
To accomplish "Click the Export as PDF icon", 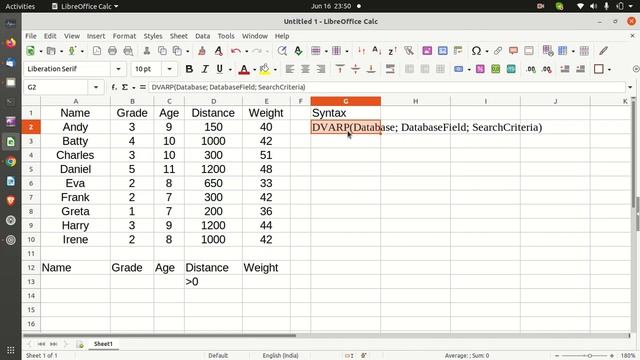I will click(97, 51).
